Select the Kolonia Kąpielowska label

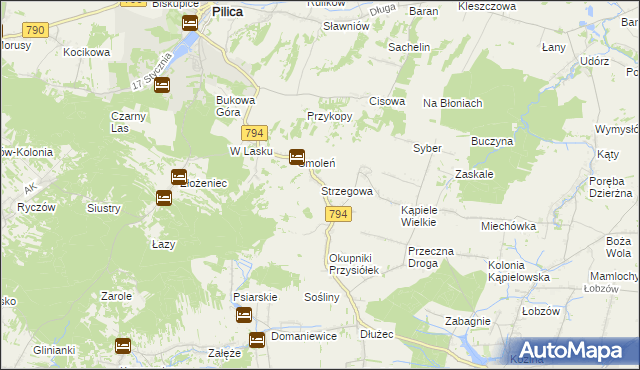click(519, 271)
